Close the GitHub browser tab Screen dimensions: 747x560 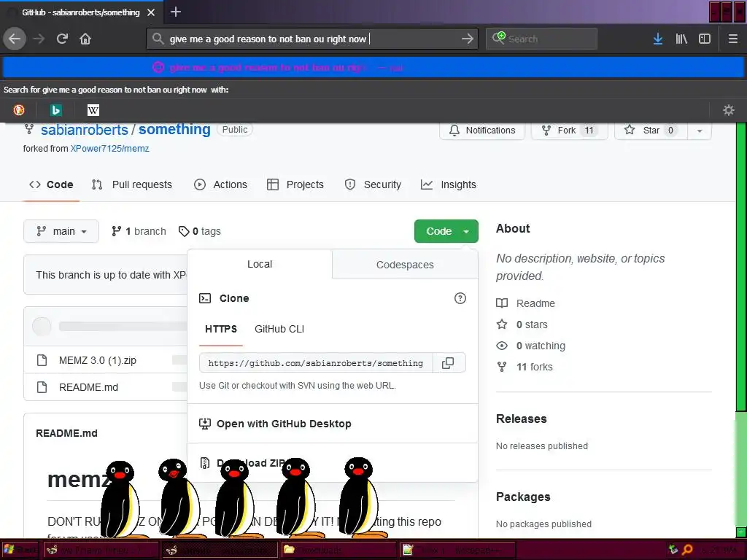(151, 12)
